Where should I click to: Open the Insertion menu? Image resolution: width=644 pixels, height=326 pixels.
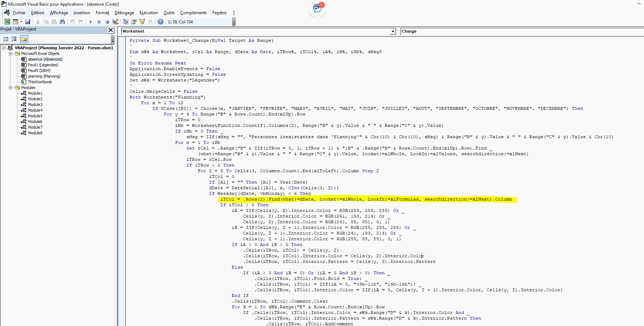(81, 13)
